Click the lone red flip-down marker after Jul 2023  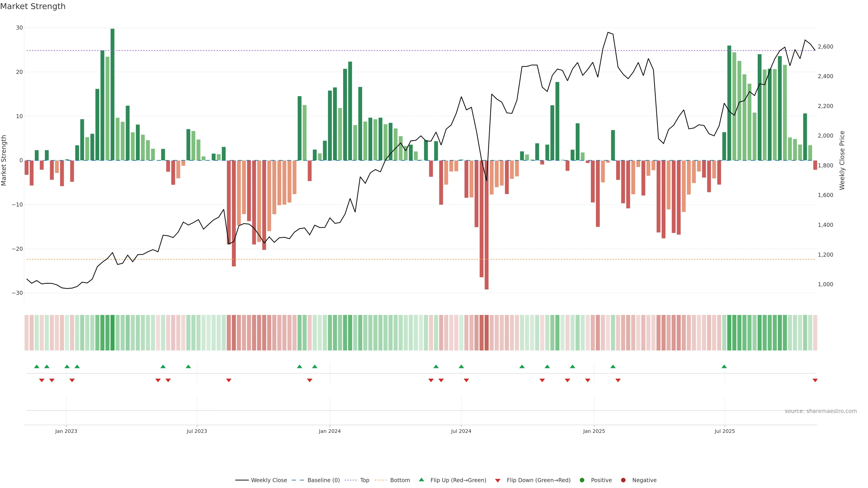(x=229, y=380)
